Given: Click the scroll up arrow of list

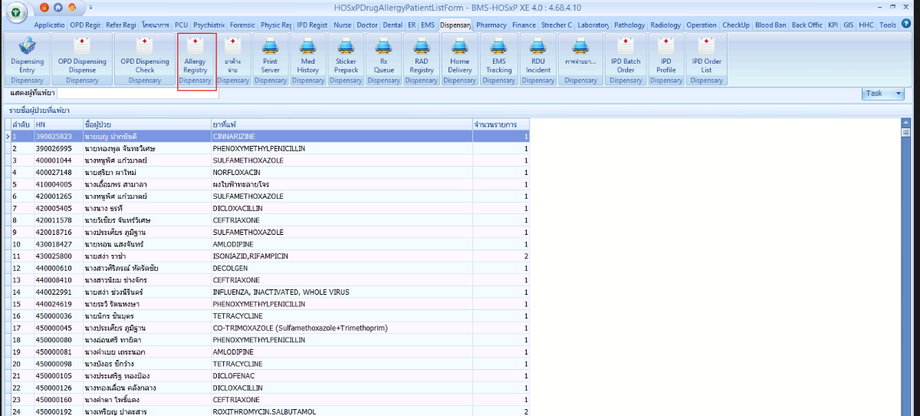Looking at the screenshot, I should coord(905,123).
